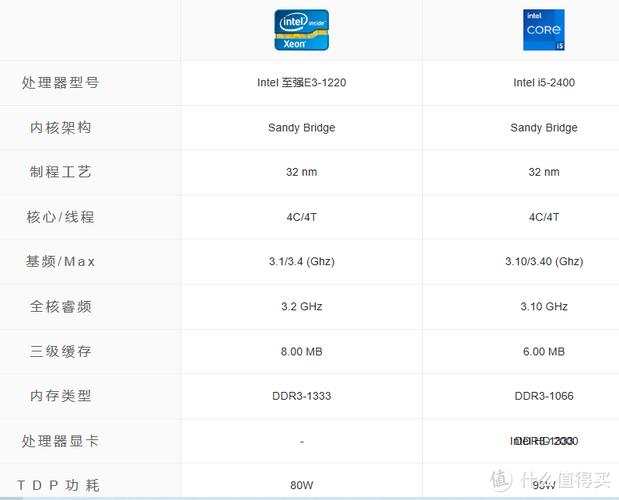619x500 pixels.
Task: Click the 内存类型 row label
Action: click(60, 396)
